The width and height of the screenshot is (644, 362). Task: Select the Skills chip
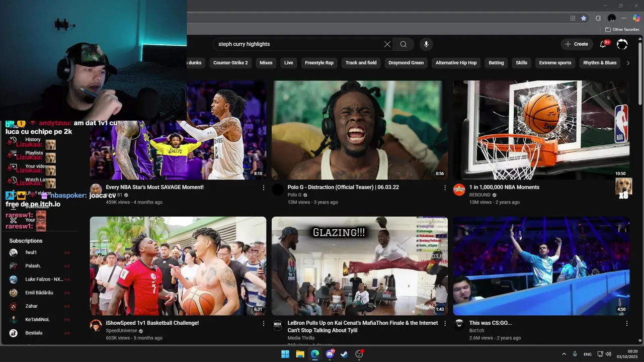pos(522,63)
